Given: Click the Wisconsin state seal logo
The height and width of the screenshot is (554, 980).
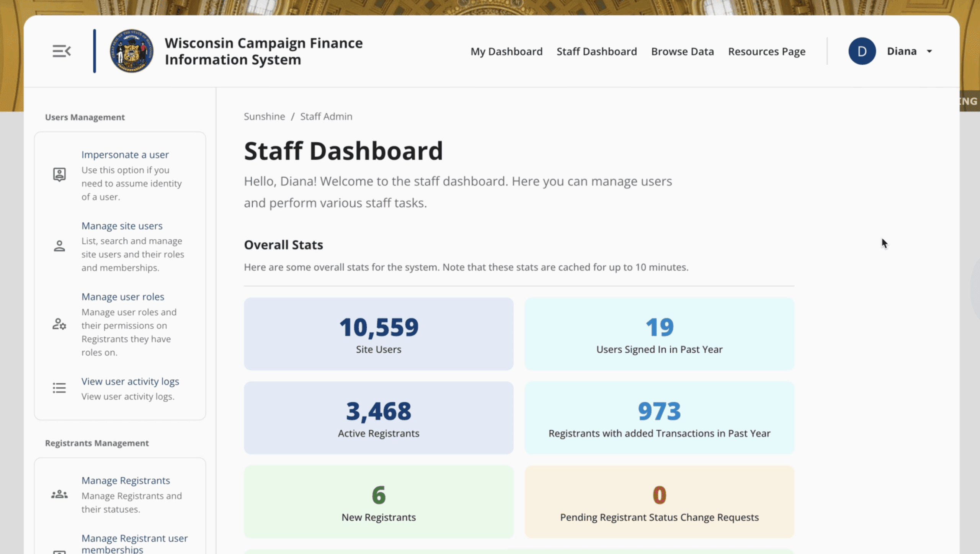Looking at the screenshot, I should 131,51.
